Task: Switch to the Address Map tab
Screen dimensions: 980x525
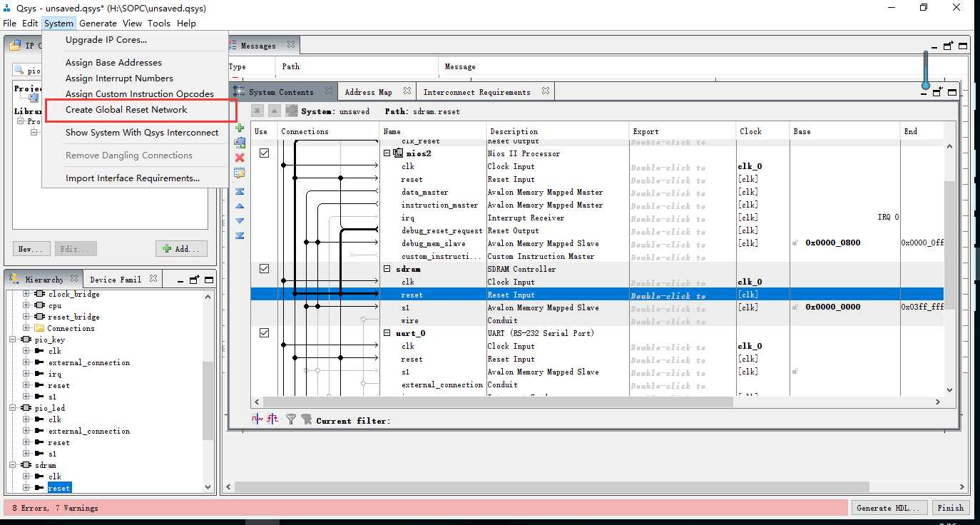Action: (368, 92)
